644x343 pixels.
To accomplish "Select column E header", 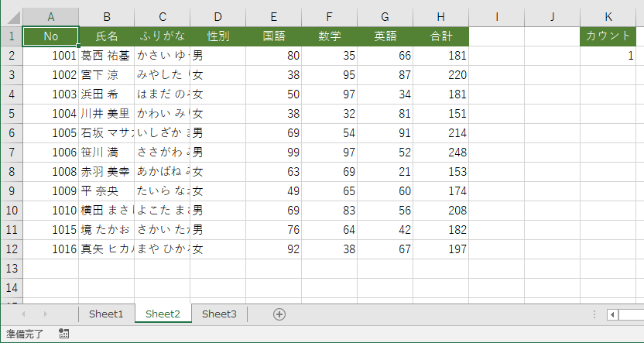I will (x=273, y=16).
